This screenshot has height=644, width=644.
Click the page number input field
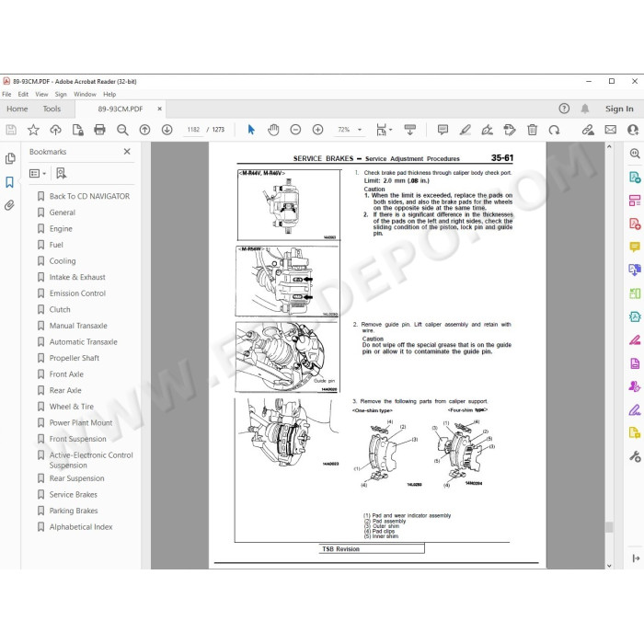[x=193, y=130]
